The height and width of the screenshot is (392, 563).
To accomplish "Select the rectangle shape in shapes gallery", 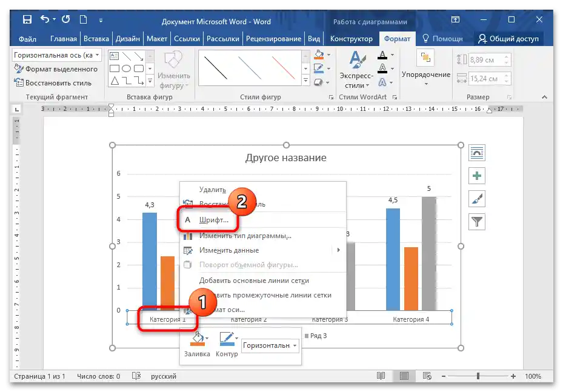I will [114, 68].
